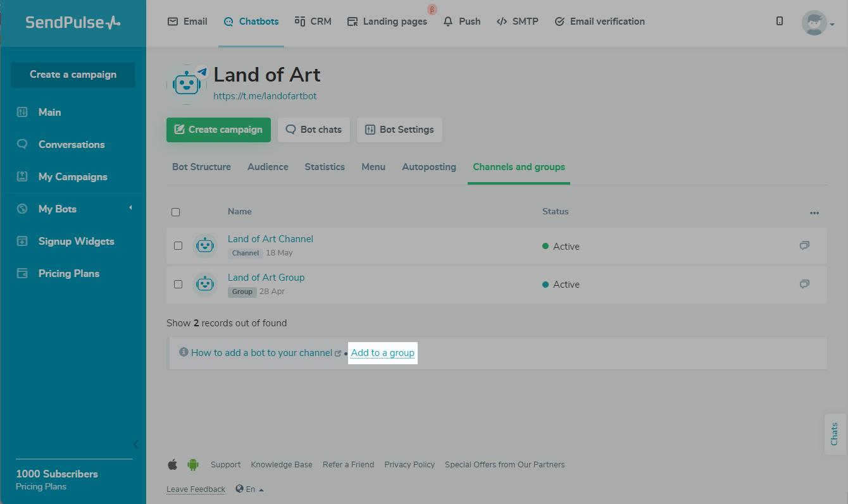Check the Land of Art Group checkbox

click(178, 285)
